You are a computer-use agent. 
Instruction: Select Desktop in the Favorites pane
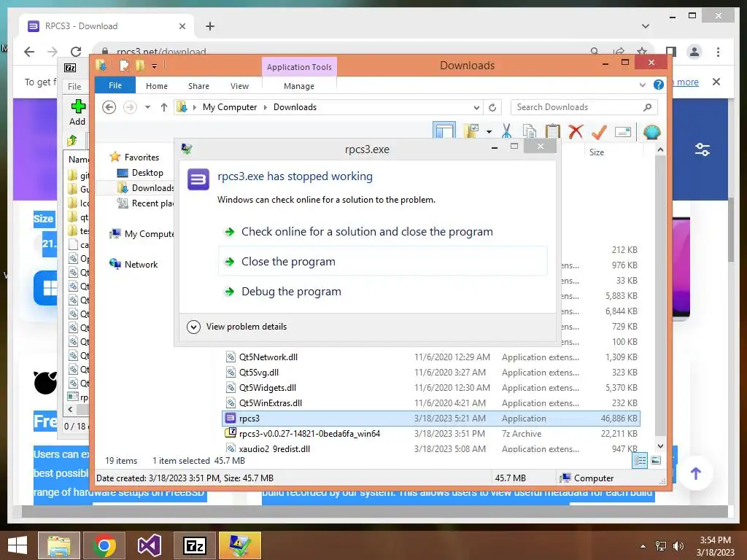(x=141, y=173)
